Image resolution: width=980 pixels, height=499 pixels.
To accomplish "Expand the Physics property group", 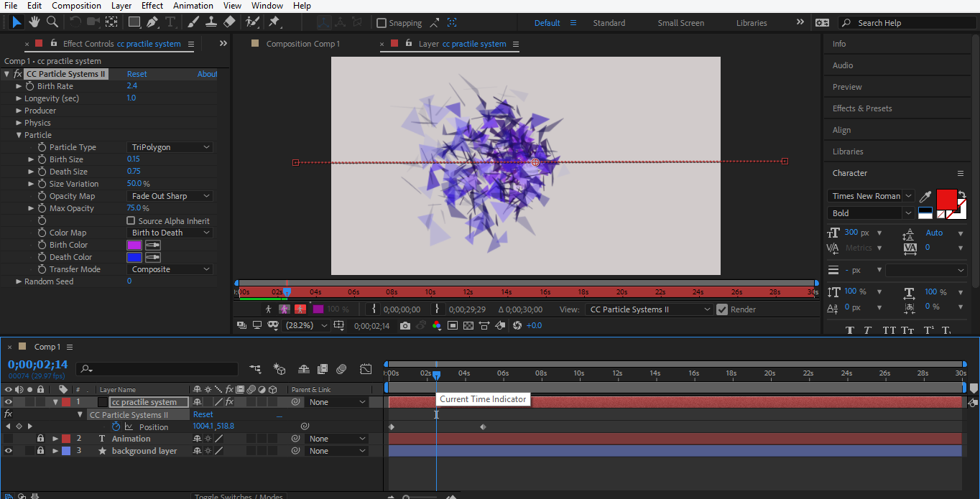I will (19, 123).
